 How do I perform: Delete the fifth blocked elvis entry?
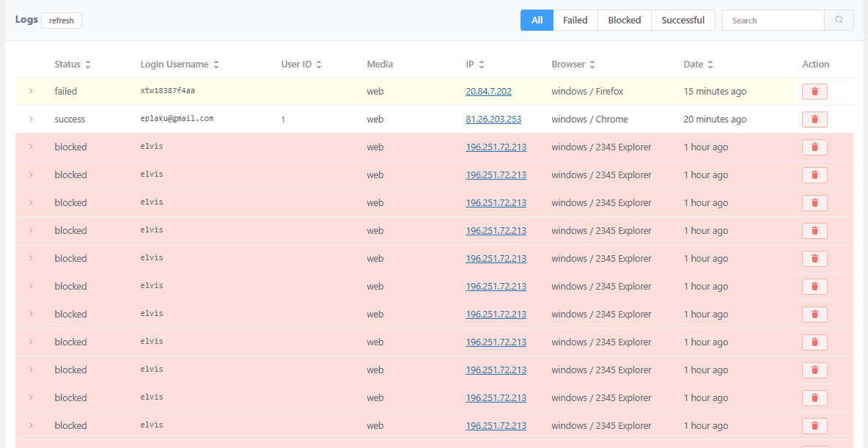[x=814, y=258]
